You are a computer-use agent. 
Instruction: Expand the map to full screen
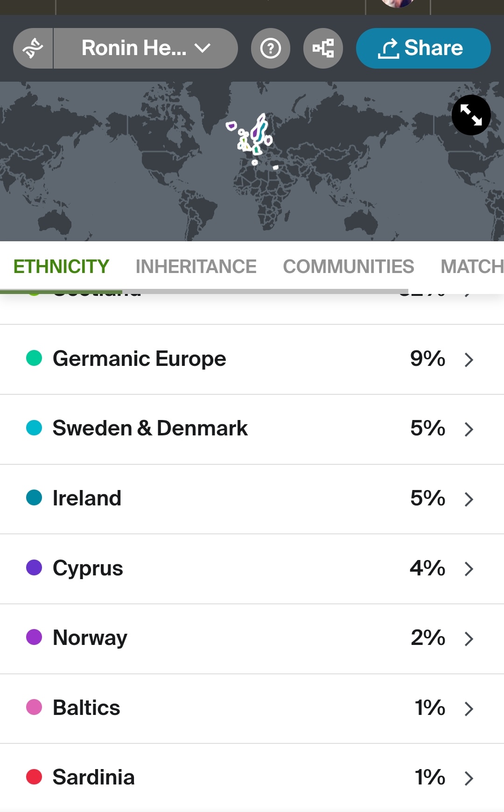(471, 115)
